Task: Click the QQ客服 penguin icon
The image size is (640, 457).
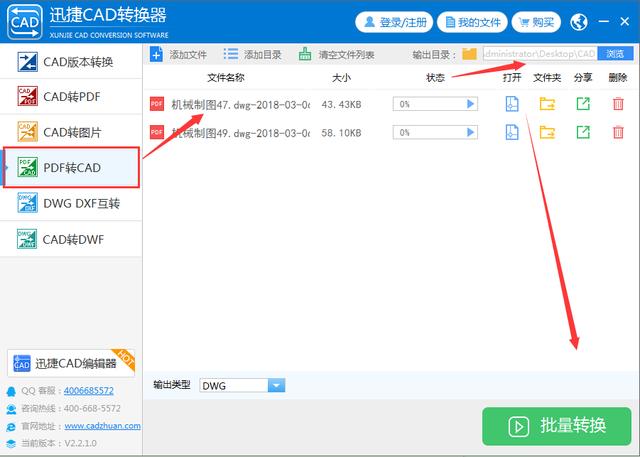Action: pos(11,391)
